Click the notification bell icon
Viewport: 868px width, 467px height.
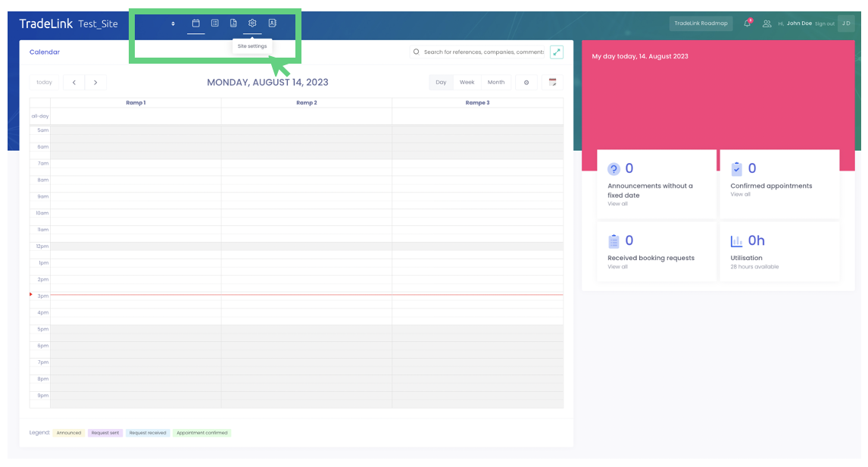click(x=748, y=24)
